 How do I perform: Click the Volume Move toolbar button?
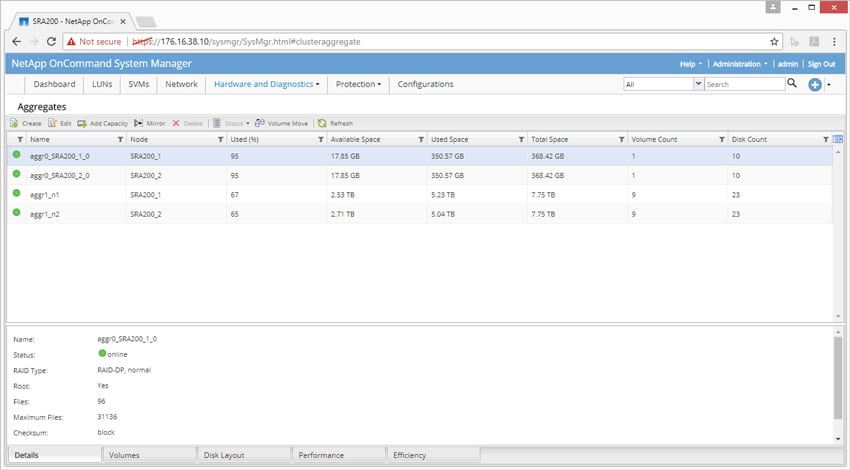point(281,123)
